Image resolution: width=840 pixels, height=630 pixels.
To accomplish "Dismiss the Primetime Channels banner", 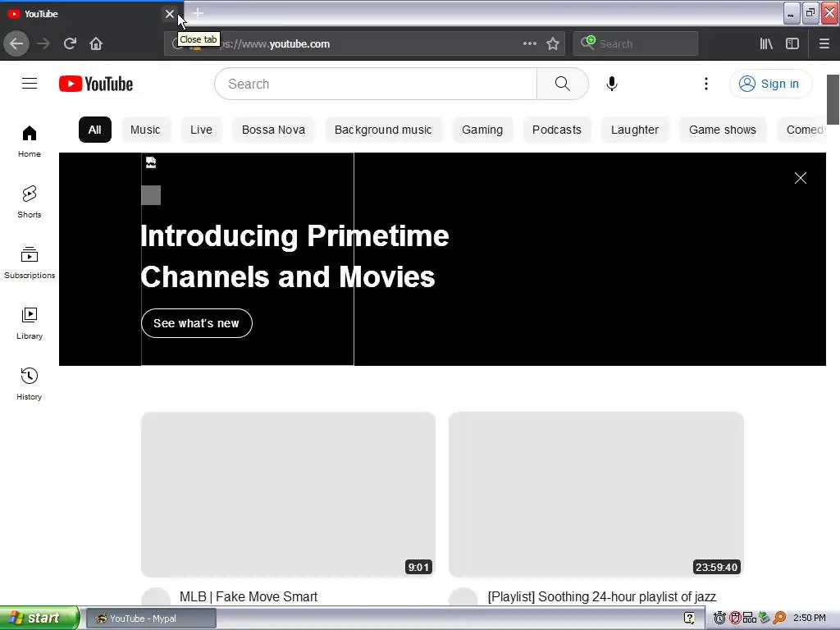I will pos(801,178).
